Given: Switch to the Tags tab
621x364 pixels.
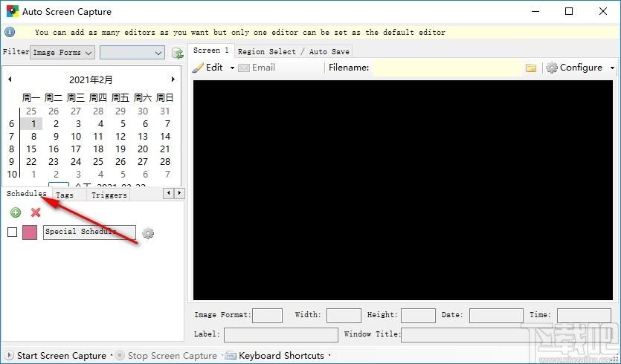Looking at the screenshot, I should (x=65, y=195).
